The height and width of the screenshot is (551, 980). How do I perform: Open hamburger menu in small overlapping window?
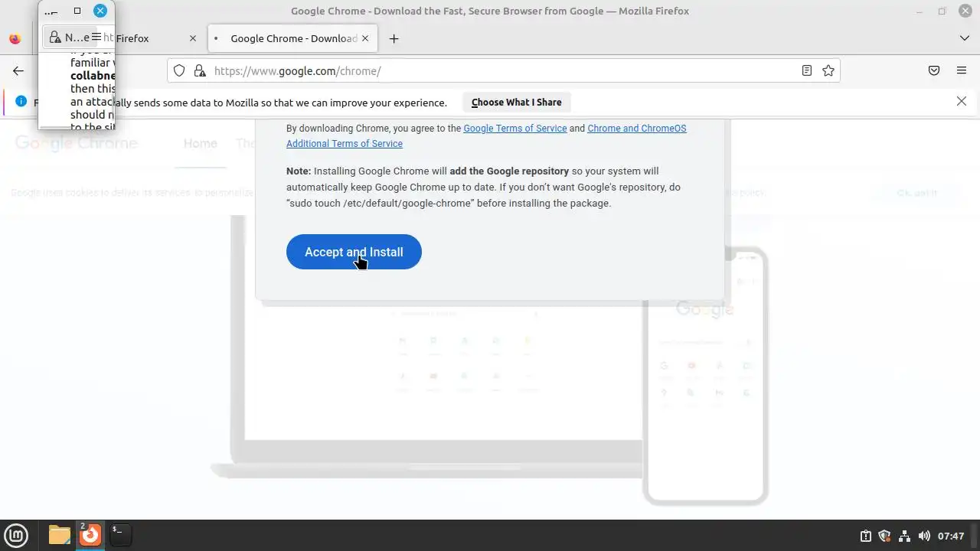click(96, 37)
